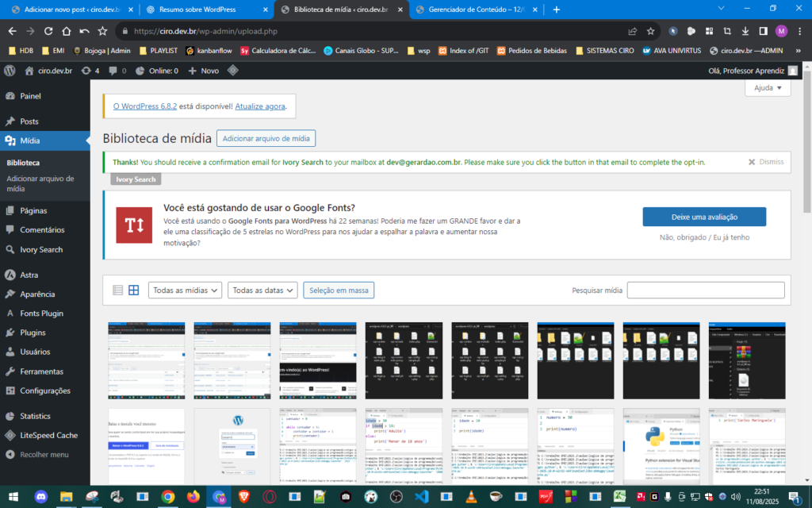Expand the Ajuda help panel
Viewport: 812px width, 508px height.
click(768, 88)
